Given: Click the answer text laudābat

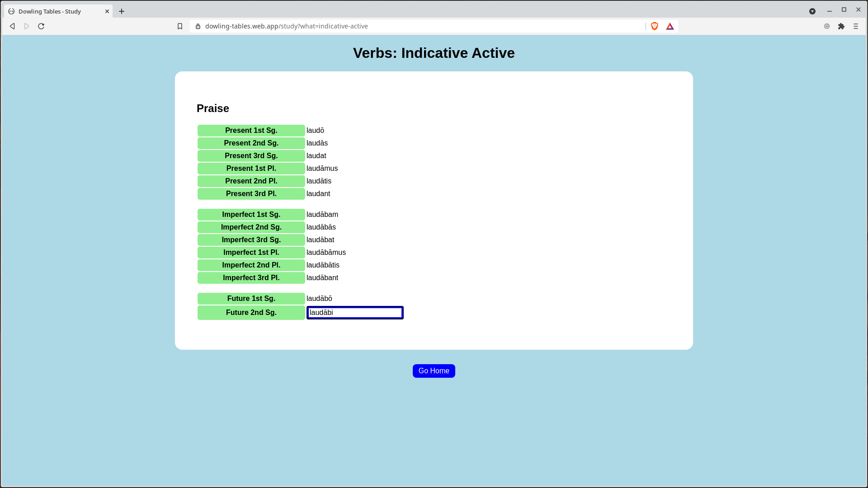Looking at the screenshot, I should tap(320, 240).
